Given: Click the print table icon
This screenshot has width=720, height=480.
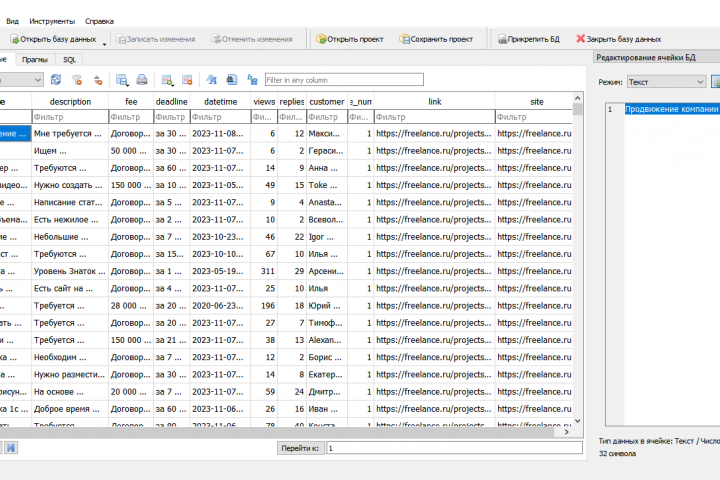Looking at the screenshot, I should click(x=142, y=79).
